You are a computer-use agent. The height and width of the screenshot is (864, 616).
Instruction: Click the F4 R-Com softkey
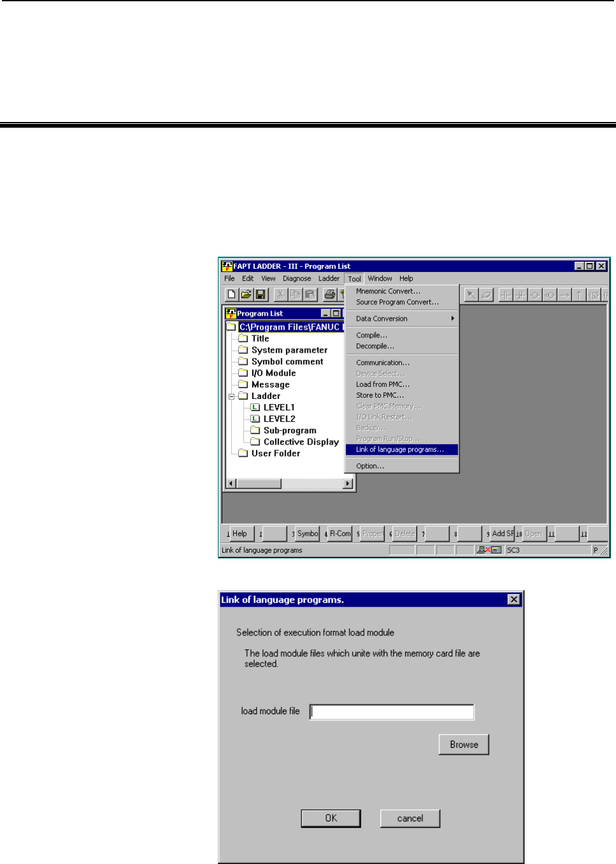pyautogui.click(x=340, y=534)
